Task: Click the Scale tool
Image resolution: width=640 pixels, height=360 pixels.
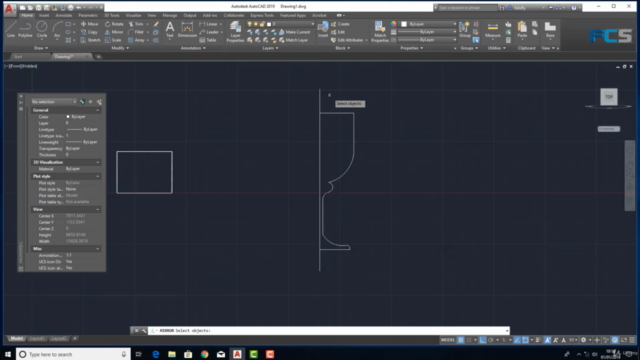Action: (113, 40)
